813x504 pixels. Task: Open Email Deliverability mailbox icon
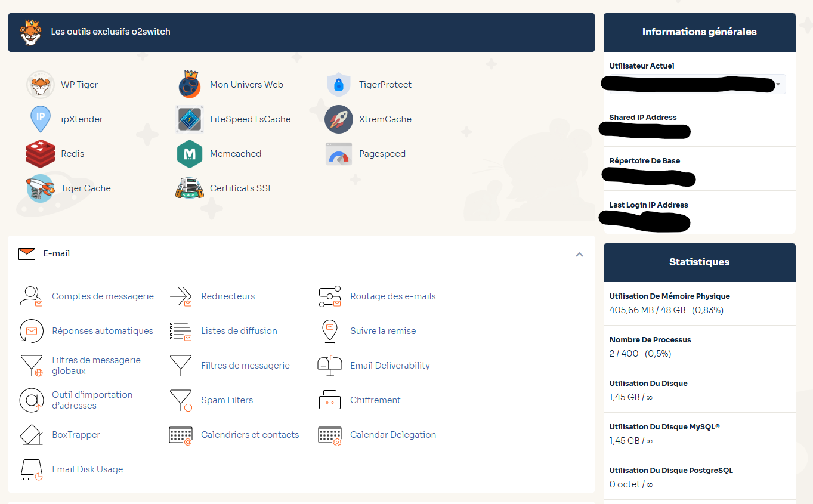(x=330, y=366)
